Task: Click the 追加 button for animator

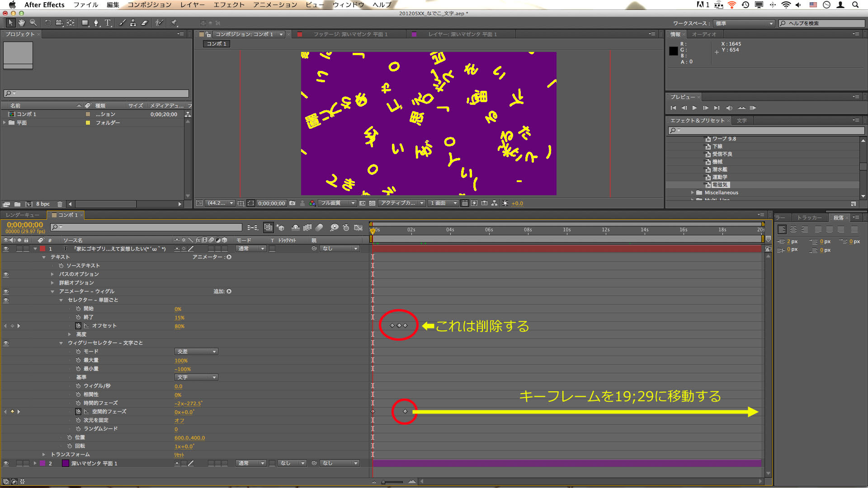Action: [229, 291]
